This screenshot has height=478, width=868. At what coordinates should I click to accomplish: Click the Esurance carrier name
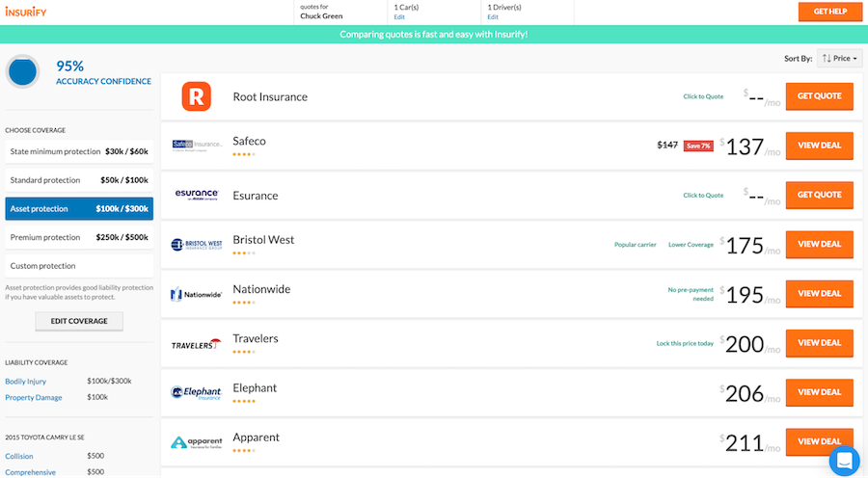tap(256, 196)
